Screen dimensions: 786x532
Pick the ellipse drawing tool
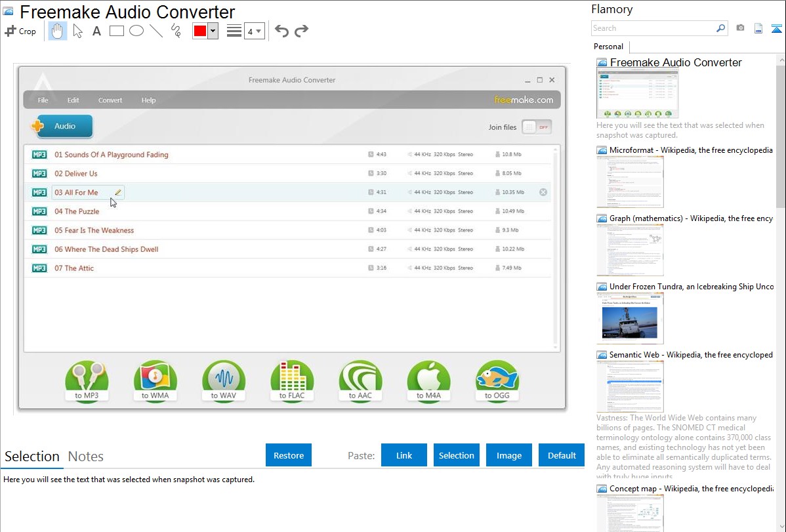136,31
